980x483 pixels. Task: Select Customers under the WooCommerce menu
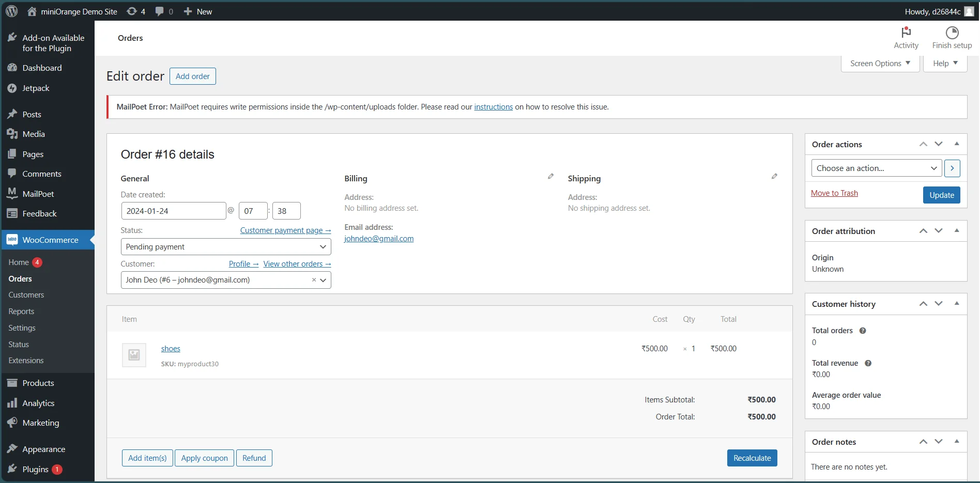coord(26,294)
